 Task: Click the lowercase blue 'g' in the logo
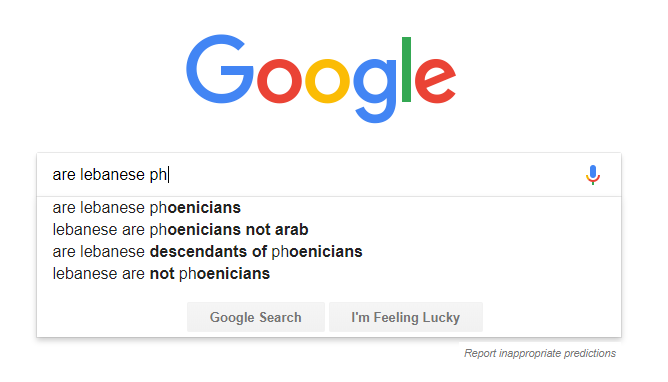375,91
